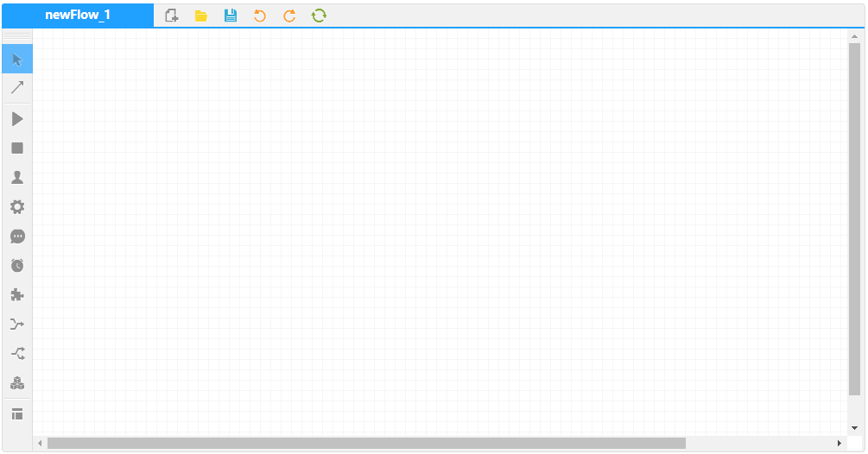868x454 pixels.
Task: Choose the arrow line connector tool
Action: tap(17, 88)
